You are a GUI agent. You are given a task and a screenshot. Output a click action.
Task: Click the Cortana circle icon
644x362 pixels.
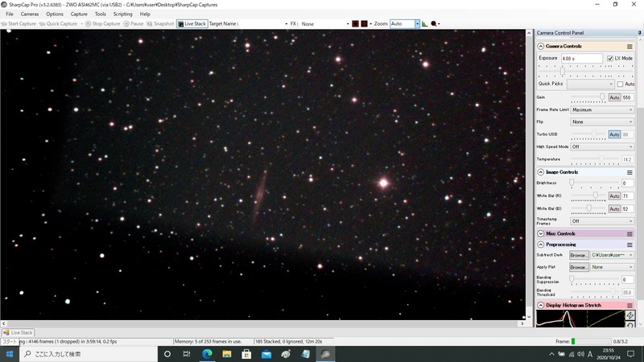click(x=167, y=354)
